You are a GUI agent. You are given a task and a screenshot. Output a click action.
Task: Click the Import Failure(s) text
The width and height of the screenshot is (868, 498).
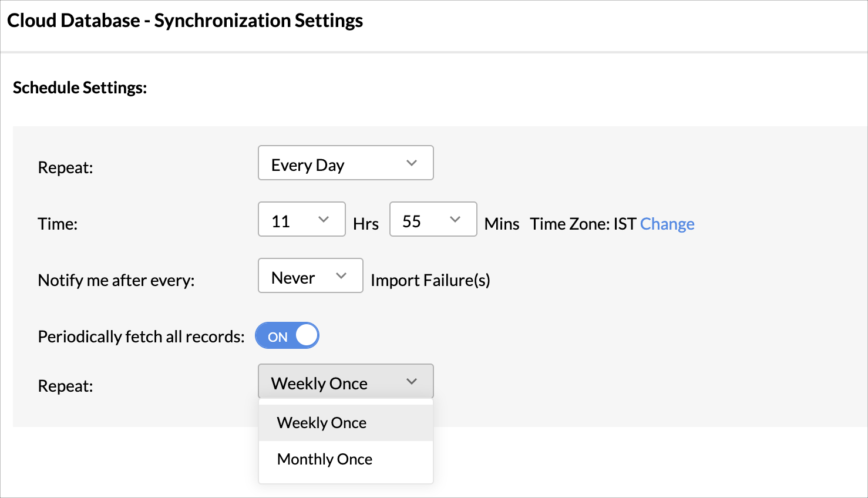tap(430, 280)
